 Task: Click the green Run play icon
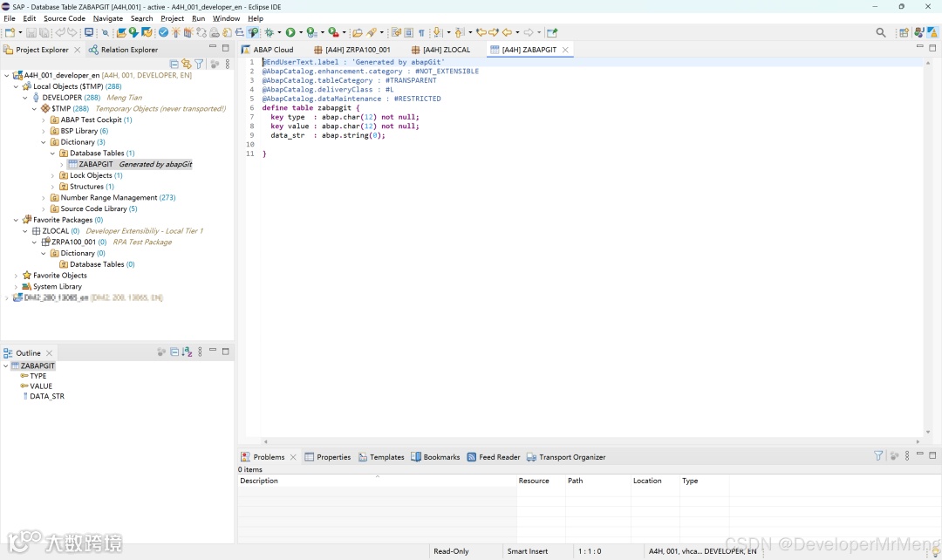tap(290, 32)
